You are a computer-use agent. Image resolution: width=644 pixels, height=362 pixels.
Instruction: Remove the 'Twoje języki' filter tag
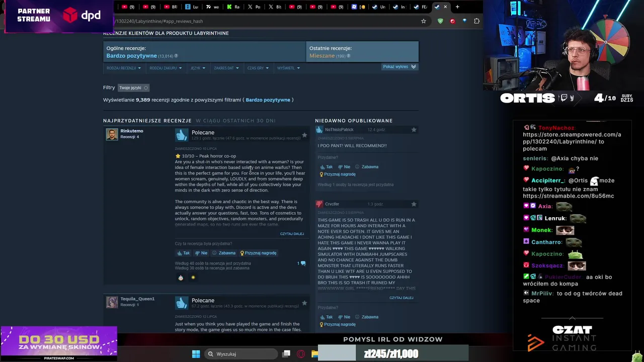tap(146, 87)
